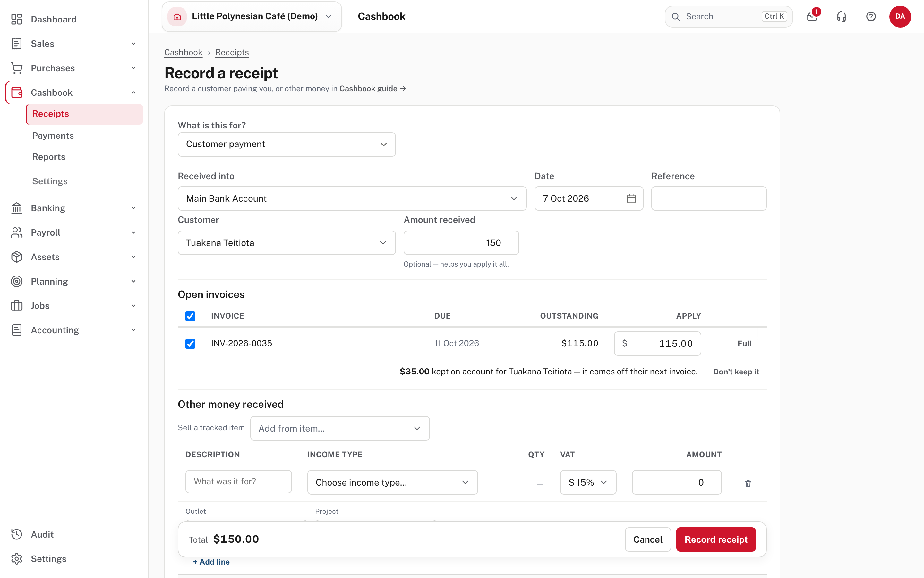Click the Banking building icon
924x578 pixels.
pos(16,208)
